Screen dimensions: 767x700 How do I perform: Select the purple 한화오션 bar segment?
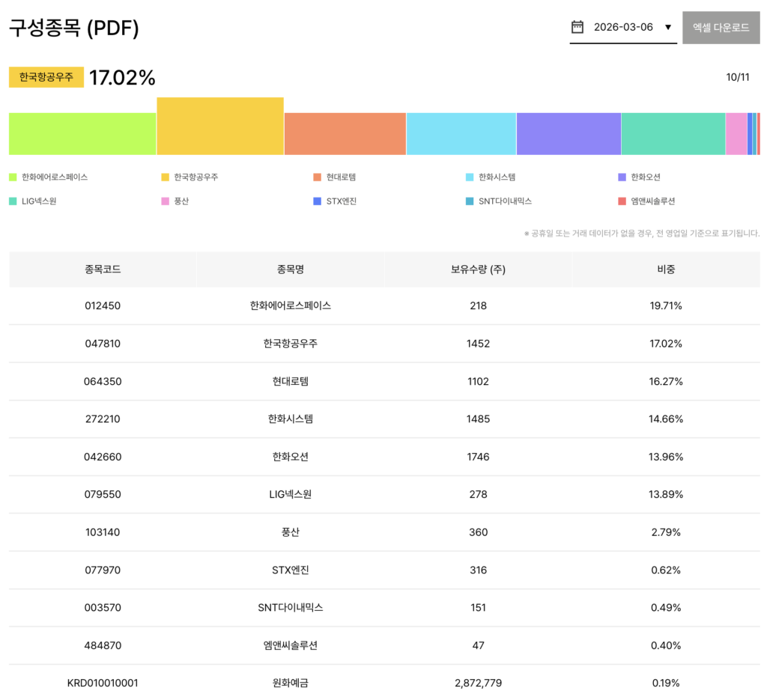coord(569,134)
